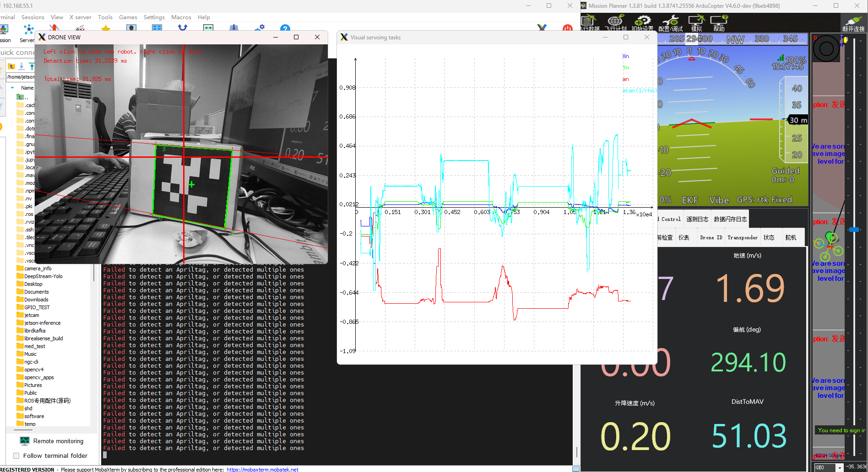Open the Settings menu

(154, 17)
